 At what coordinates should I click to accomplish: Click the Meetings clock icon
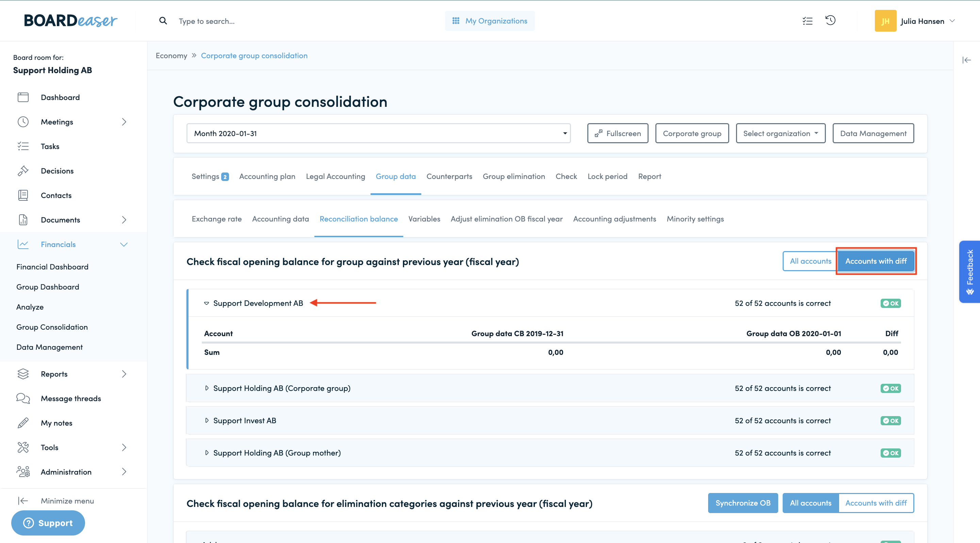(x=23, y=122)
